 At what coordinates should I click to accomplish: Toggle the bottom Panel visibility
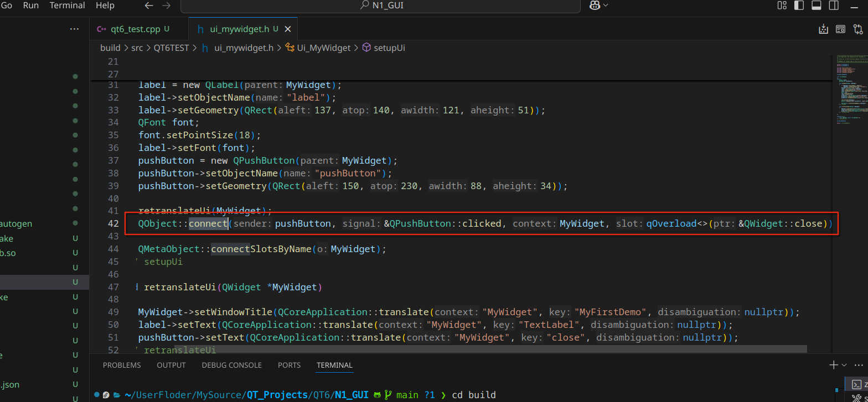(x=816, y=5)
